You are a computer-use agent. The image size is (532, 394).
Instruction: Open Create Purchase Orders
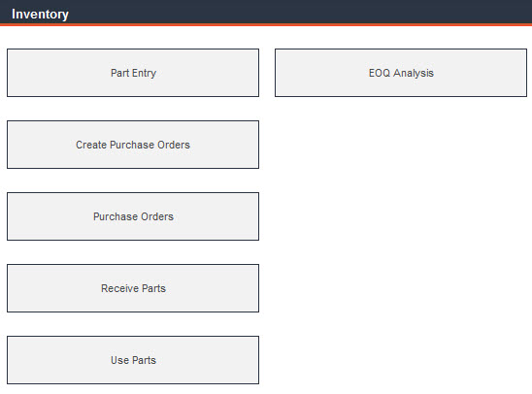(133, 145)
